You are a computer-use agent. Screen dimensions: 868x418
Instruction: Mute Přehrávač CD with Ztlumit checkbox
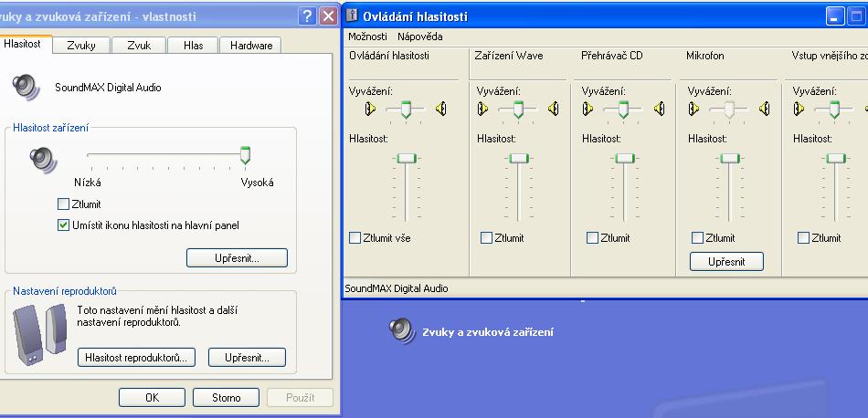592,238
